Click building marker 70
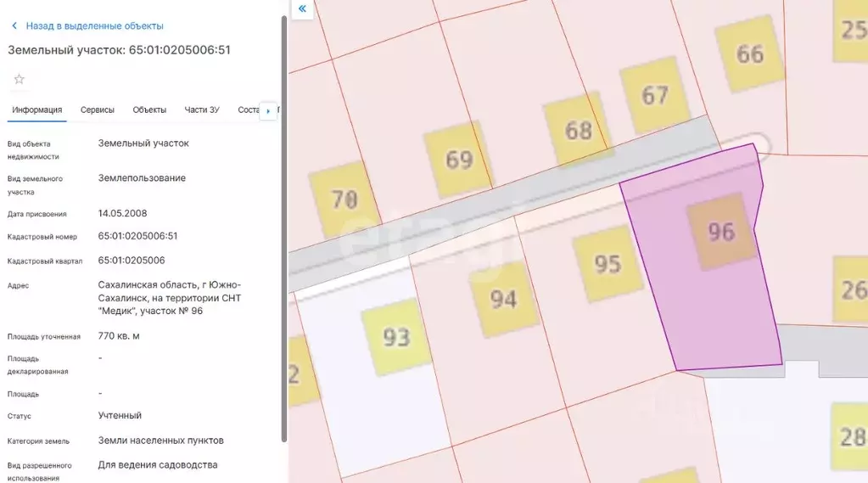Image resolution: width=868 pixels, height=483 pixels. tap(344, 200)
